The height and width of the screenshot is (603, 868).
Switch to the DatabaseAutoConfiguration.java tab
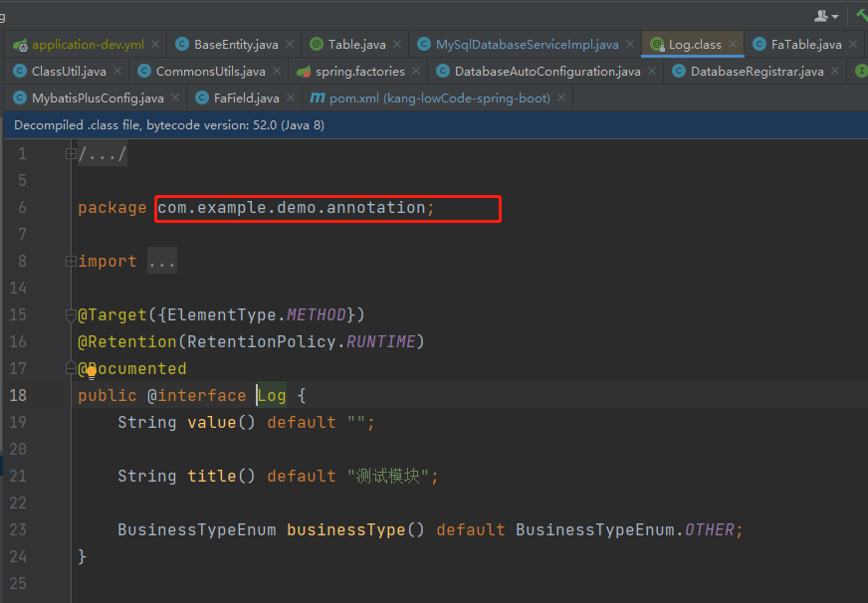pyautogui.click(x=546, y=72)
